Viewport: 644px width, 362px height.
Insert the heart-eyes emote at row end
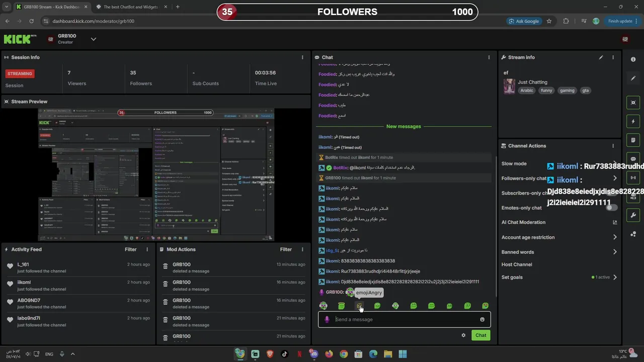point(485,306)
